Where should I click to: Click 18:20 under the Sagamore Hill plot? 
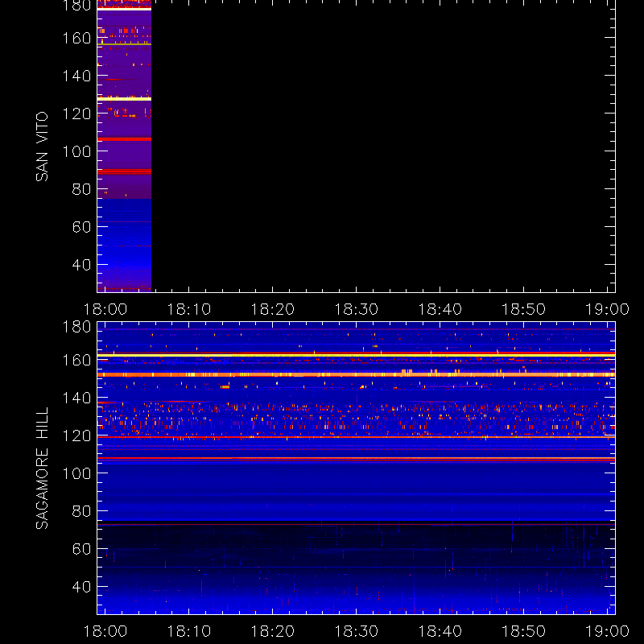[x=273, y=631]
